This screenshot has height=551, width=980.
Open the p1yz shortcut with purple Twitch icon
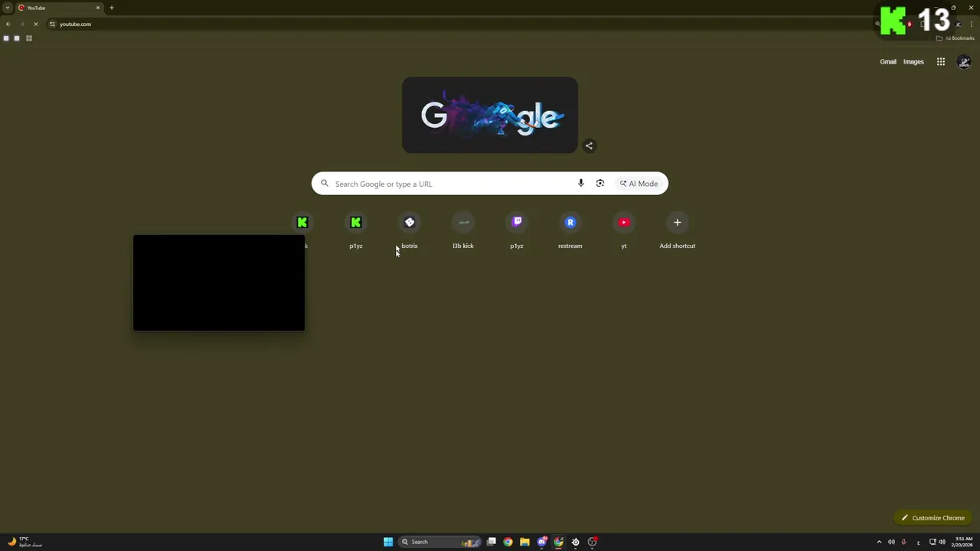[x=517, y=230]
